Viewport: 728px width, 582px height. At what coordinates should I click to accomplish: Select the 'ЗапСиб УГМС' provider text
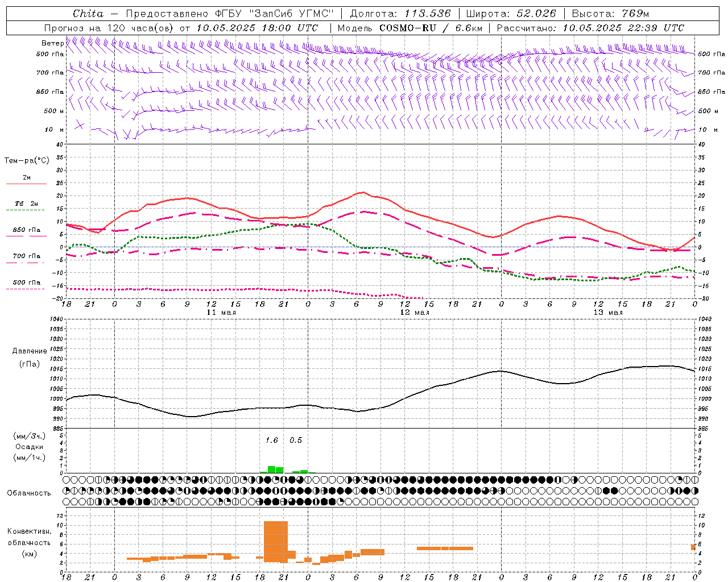point(291,14)
